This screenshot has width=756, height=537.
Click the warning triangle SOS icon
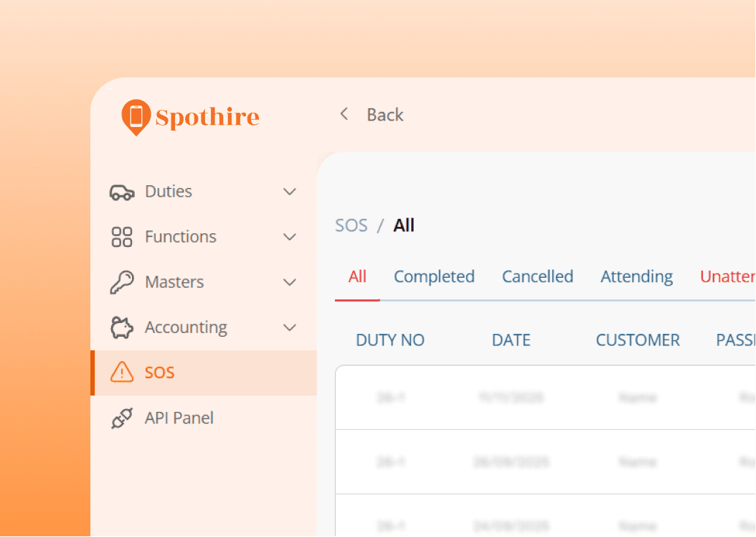coord(122,373)
